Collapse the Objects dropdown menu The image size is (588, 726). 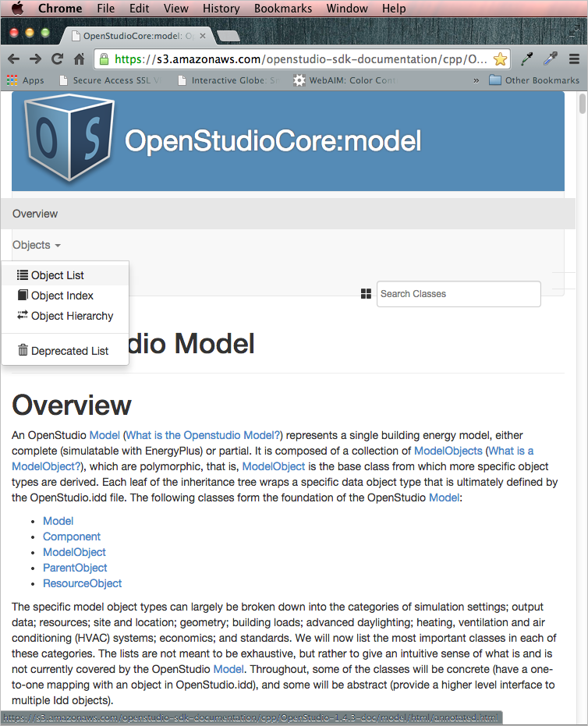tap(36, 245)
